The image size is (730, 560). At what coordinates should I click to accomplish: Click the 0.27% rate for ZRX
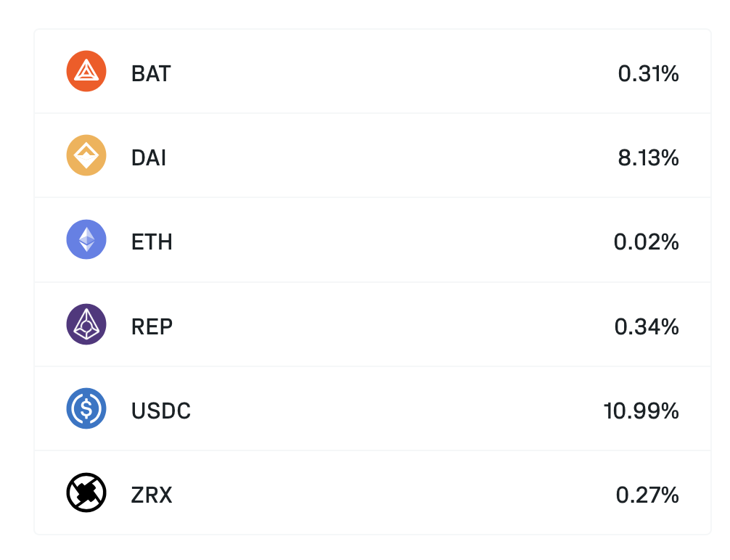click(x=647, y=495)
